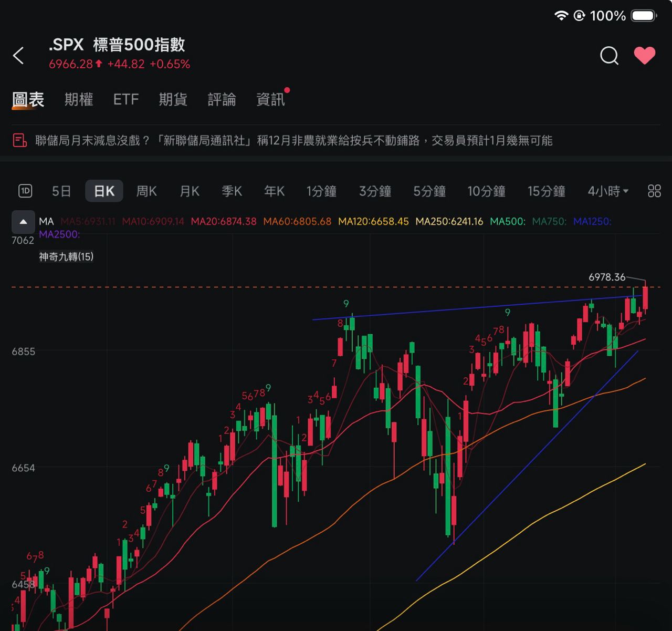The image size is (672, 631).
Task: Switch to the ETF tab
Action: point(126,99)
